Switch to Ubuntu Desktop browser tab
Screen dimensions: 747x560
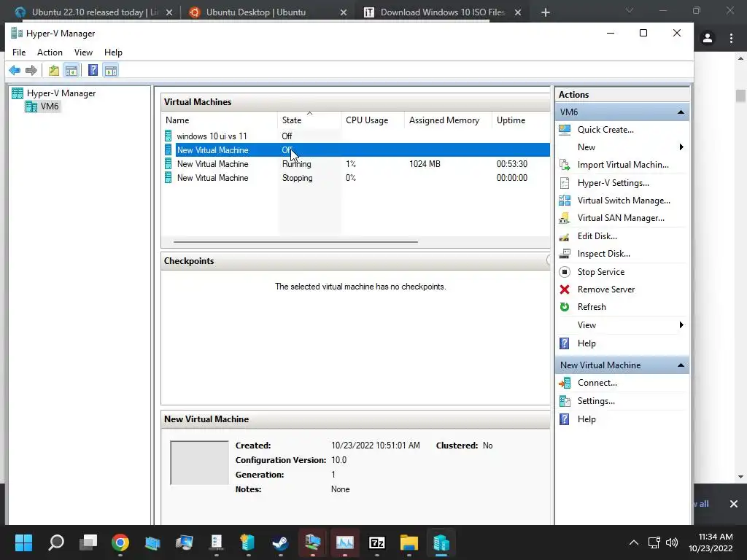(x=267, y=12)
